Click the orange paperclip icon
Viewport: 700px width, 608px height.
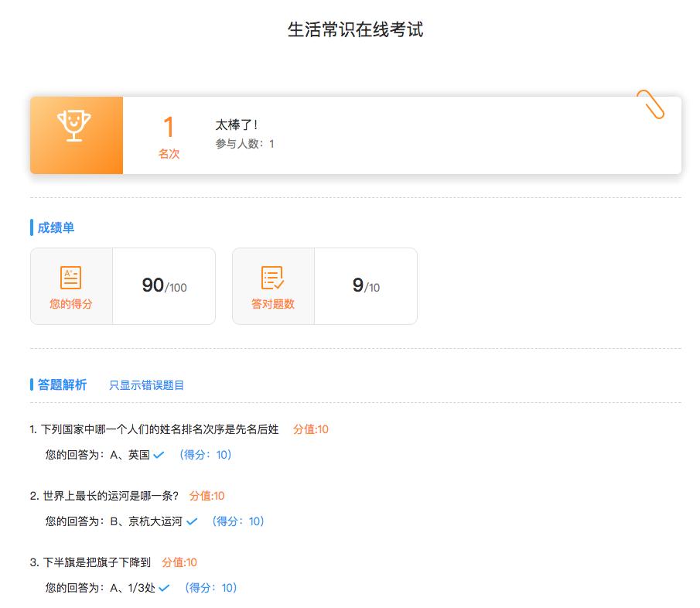[650, 104]
